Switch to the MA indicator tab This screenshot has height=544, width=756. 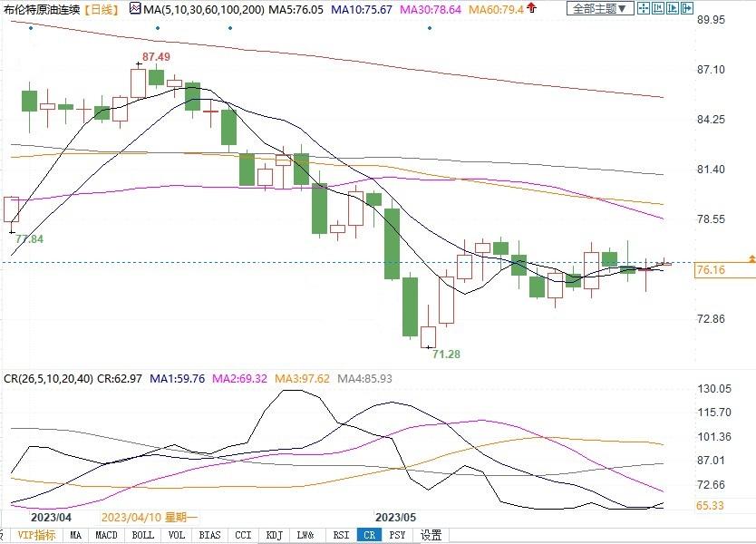(76, 535)
